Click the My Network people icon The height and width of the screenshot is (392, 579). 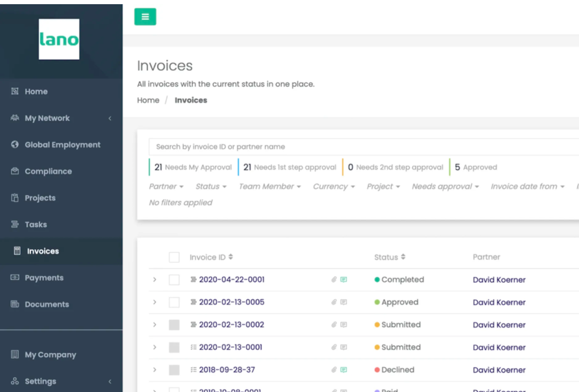15,118
